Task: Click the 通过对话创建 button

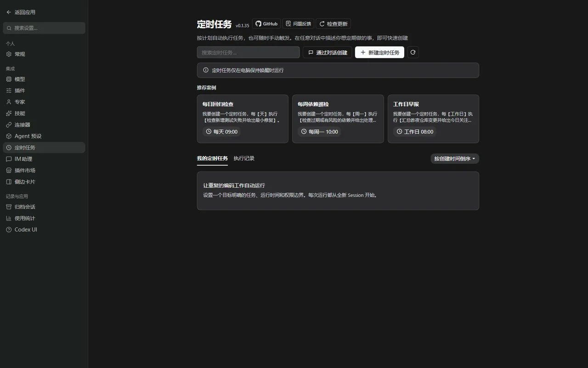Action: [x=328, y=52]
